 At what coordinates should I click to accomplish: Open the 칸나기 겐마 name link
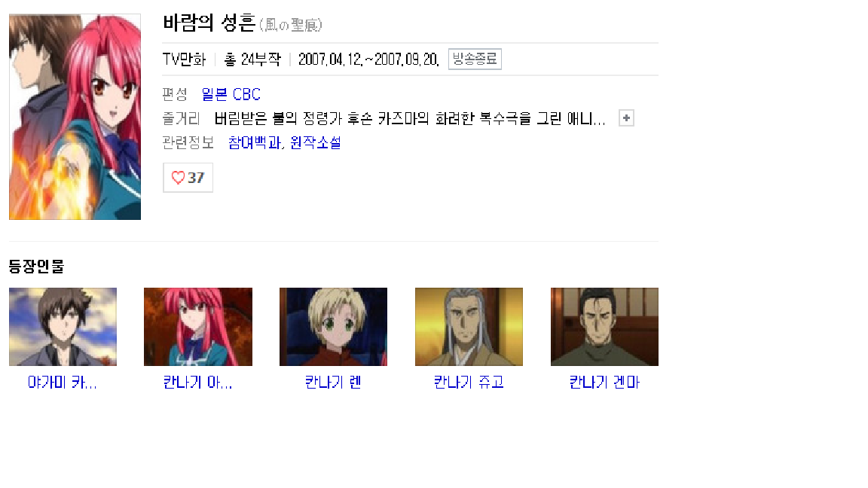click(604, 383)
